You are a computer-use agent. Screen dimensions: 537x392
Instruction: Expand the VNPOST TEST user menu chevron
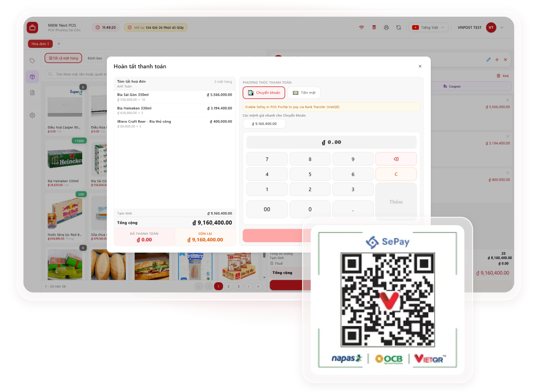tap(502, 28)
